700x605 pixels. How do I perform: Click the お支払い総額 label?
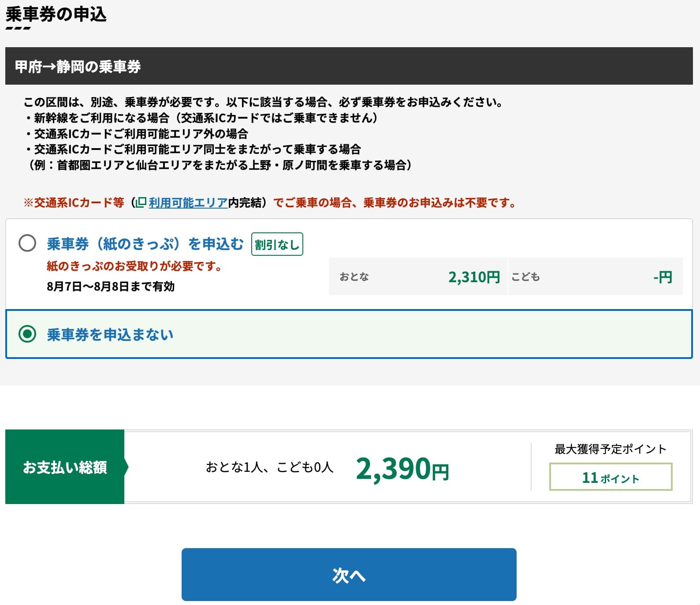tap(65, 467)
